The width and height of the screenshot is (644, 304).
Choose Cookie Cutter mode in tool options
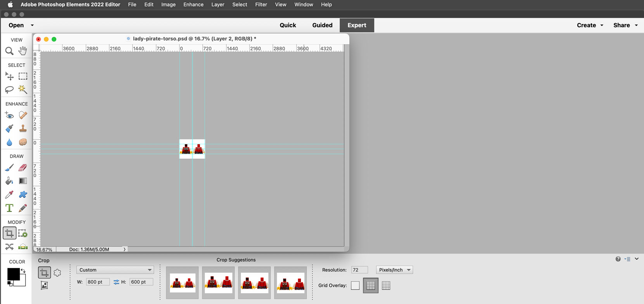[x=57, y=273]
